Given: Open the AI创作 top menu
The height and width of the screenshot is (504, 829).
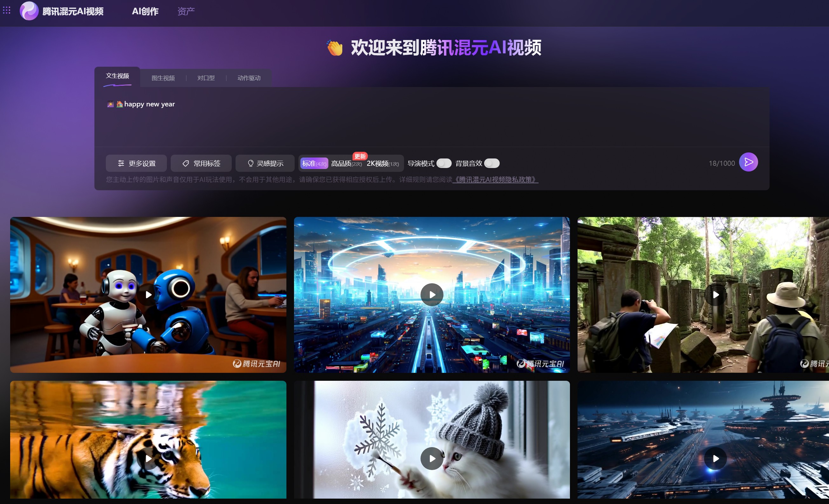Looking at the screenshot, I should [x=145, y=11].
